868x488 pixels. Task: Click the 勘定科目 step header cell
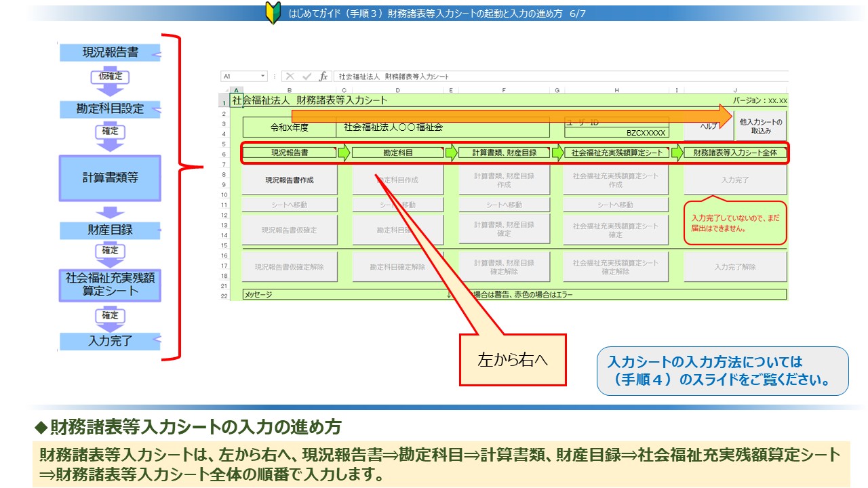397,153
